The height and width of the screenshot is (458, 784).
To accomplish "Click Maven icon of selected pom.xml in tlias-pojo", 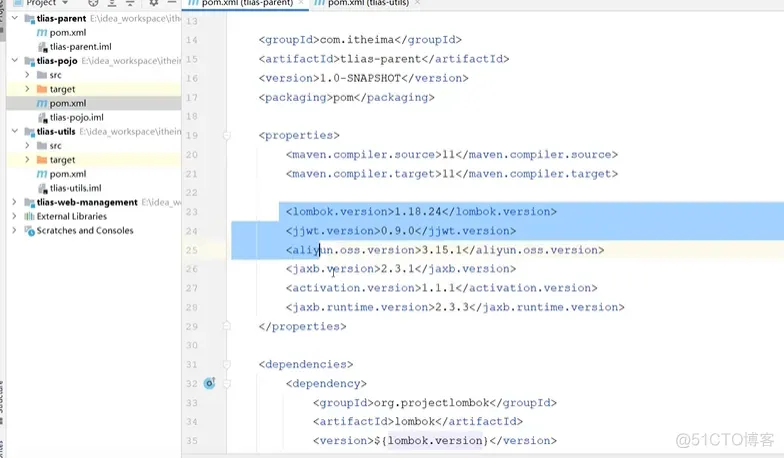I will pyautogui.click(x=42, y=103).
